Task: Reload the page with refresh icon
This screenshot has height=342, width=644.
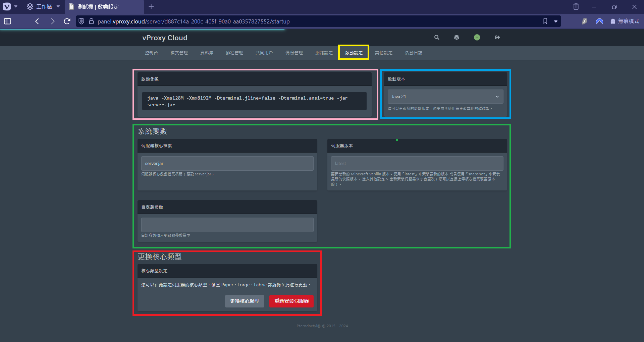Action: click(67, 21)
